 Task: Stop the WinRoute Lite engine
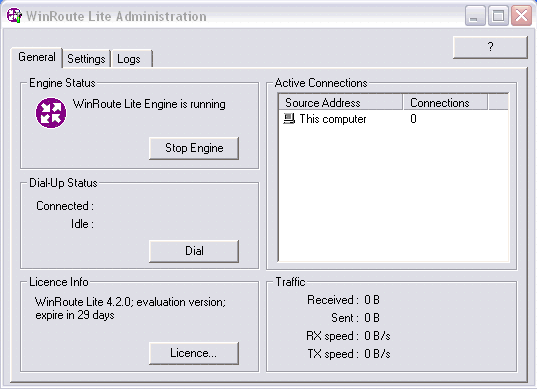pyautogui.click(x=194, y=148)
